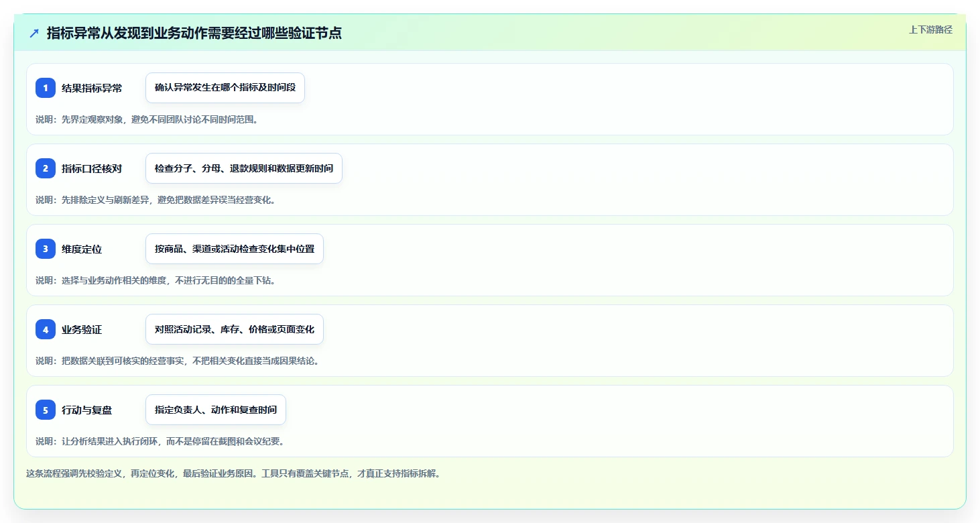Click the 检查分子、分母、退款规则和数据更新时间 chip

pyautogui.click(x=244, y=168)
